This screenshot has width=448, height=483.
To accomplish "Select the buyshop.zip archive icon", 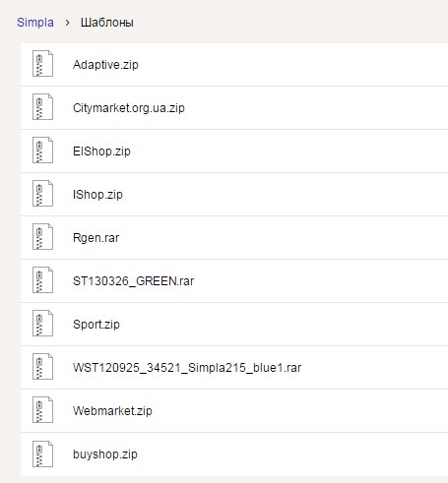I will pyautogui.click(x=42, y=453).
